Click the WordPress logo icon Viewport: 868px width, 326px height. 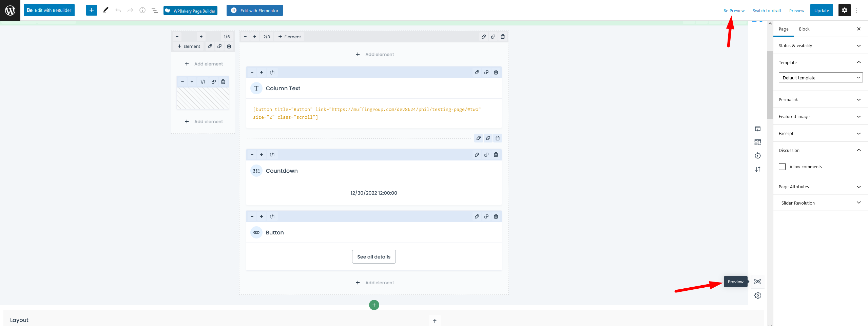click(x=10, y=10)
